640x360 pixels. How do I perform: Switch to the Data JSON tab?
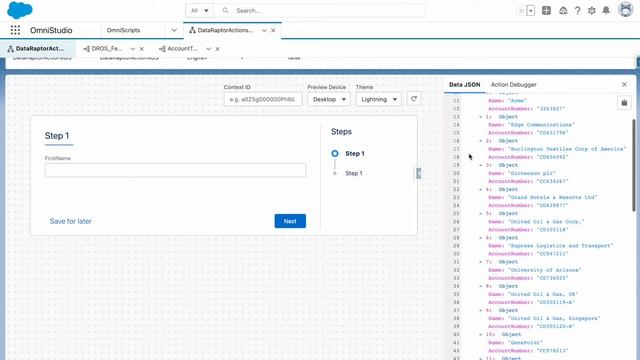(464, 84)
